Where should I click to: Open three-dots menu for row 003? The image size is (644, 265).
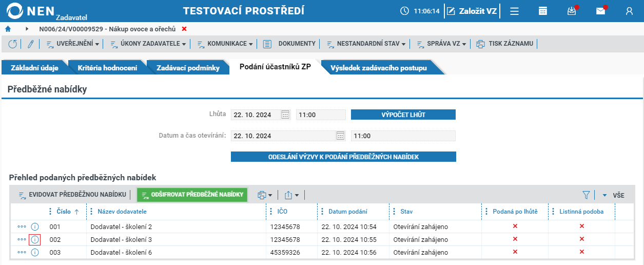point(22,252)
